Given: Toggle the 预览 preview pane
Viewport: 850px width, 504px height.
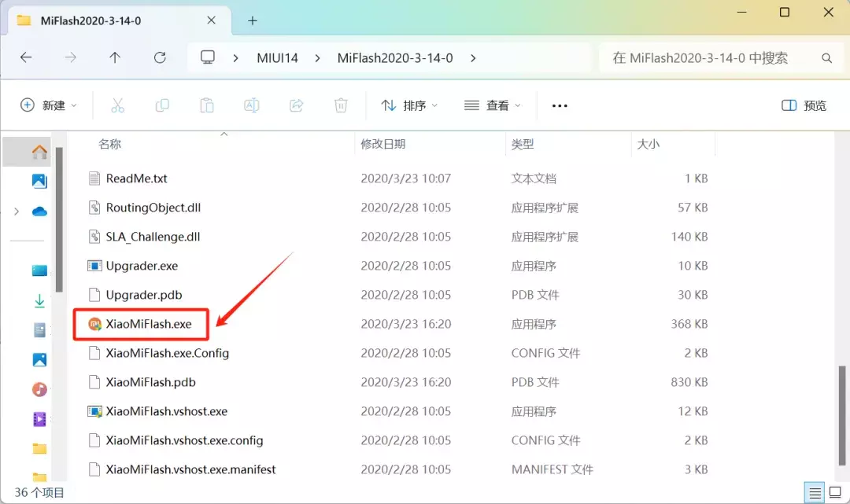Looking at the screenshot, I should point(804,105).
